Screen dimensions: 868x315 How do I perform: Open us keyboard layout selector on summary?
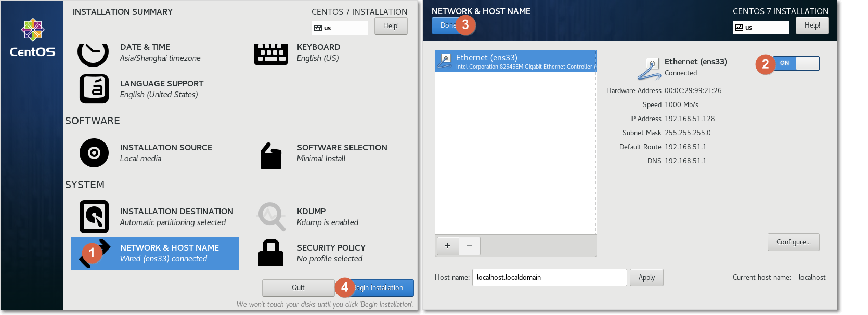coord(340,28)
